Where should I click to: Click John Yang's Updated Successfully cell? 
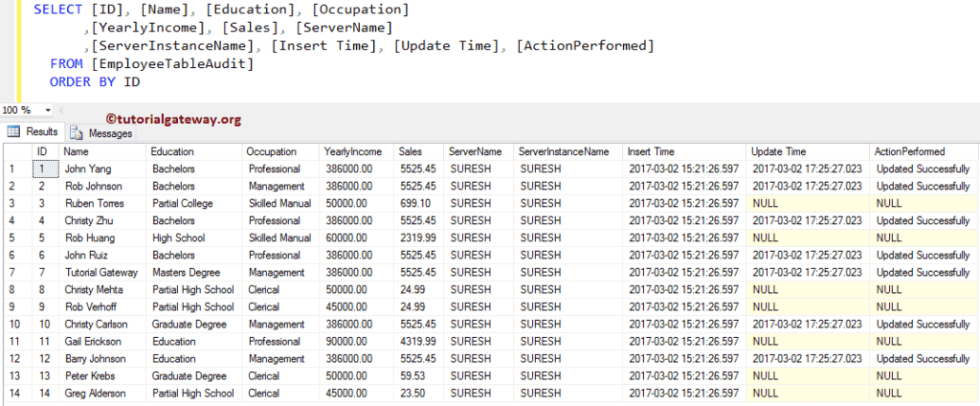coord(924,169)
